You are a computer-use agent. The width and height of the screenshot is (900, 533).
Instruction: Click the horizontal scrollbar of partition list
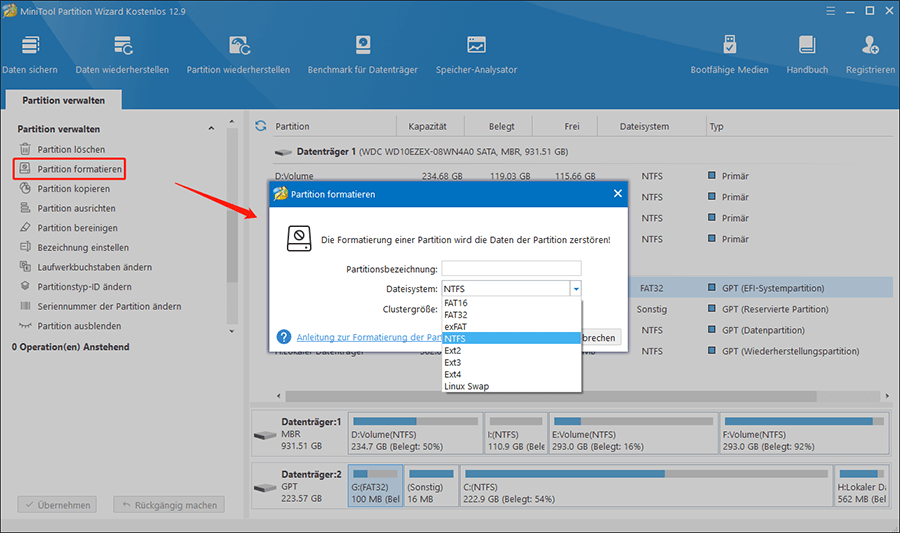[x=551, y=396]
